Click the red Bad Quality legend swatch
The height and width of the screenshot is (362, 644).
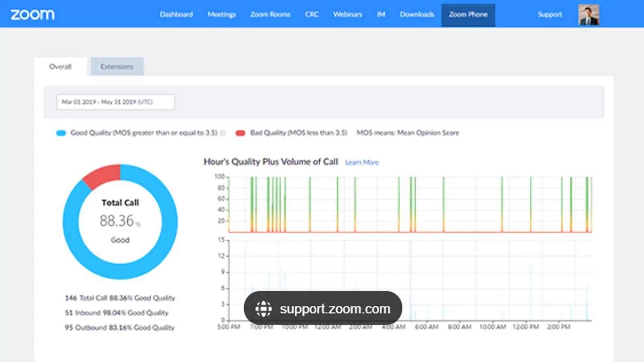[x=240, y=133]
